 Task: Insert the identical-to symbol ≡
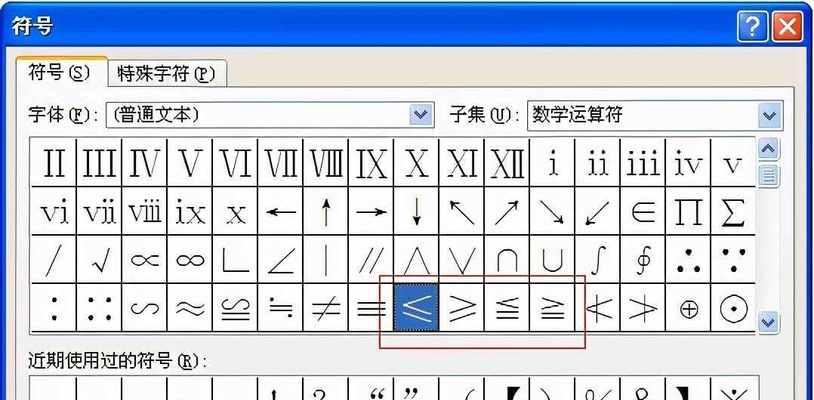click(371, 308)
